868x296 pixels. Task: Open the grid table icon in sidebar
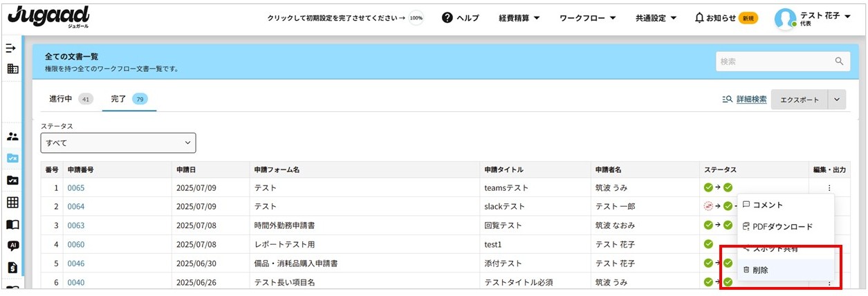12,203
